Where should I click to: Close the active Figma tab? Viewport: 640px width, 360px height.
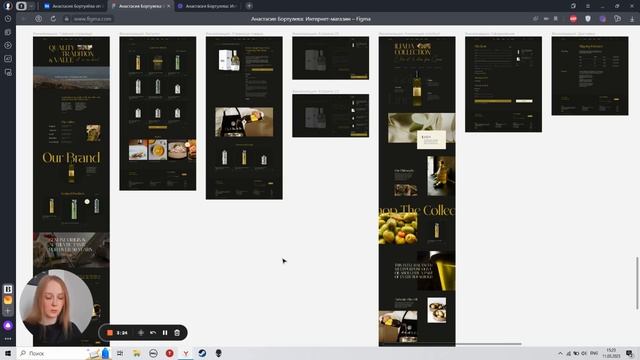[168, 6]
